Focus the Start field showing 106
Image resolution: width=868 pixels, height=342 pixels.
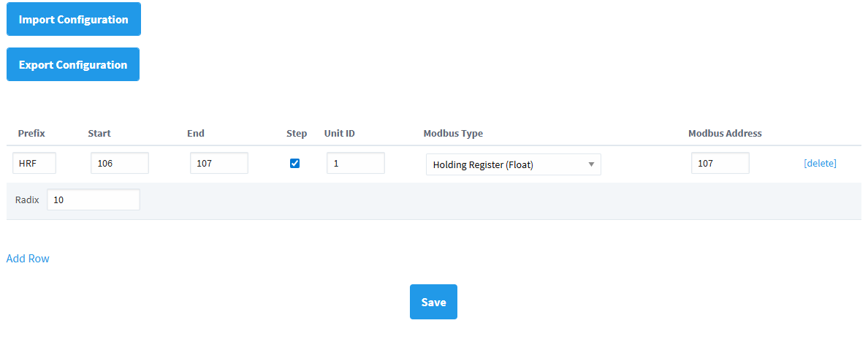pos(119,164)
